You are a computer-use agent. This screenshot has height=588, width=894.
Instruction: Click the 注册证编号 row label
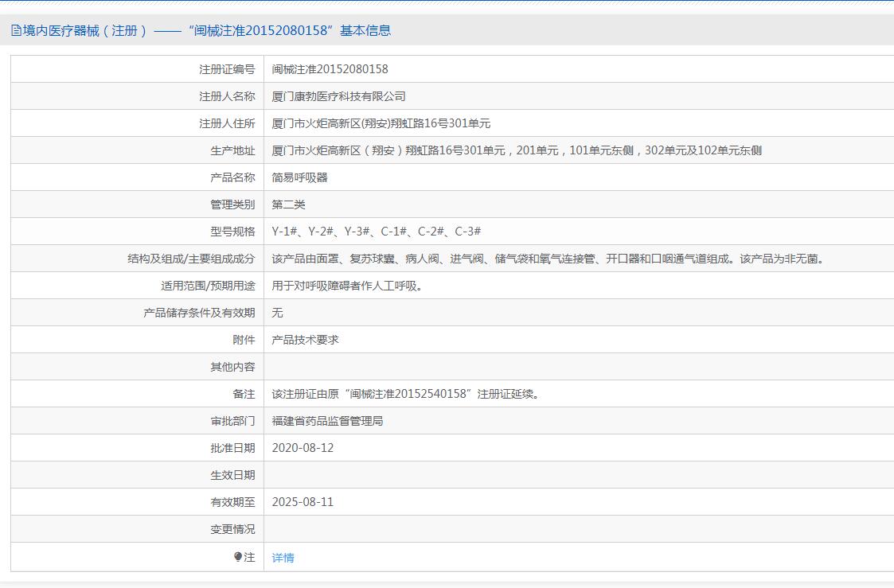tap(227, 69)
